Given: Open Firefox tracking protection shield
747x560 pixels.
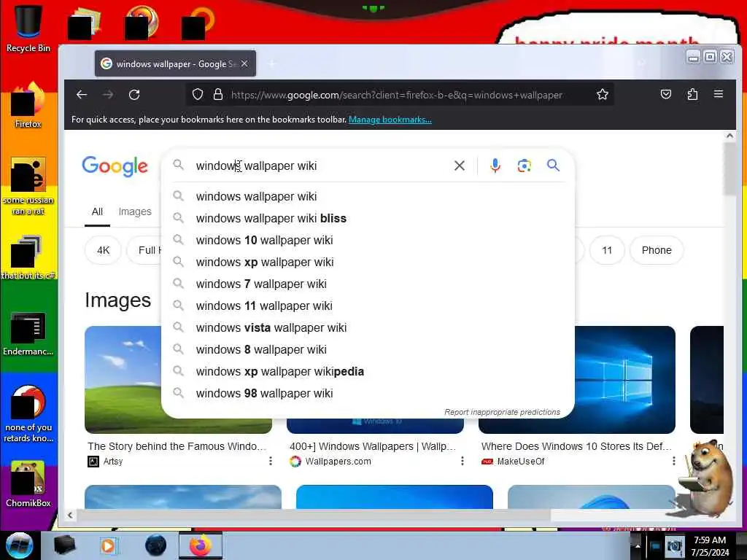Looking at the screenshot, I should (198, 95).
